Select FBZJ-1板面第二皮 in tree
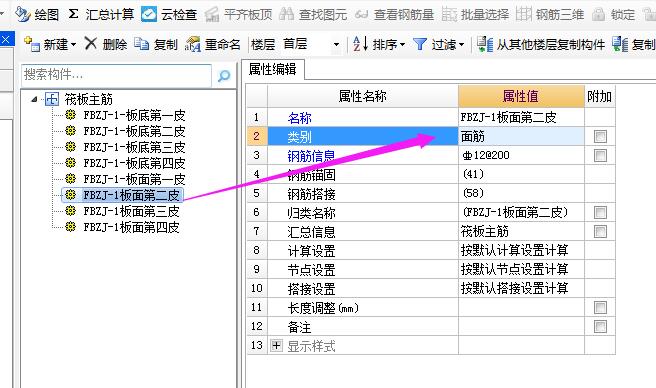The image size is (656, 388). point(131,195)
